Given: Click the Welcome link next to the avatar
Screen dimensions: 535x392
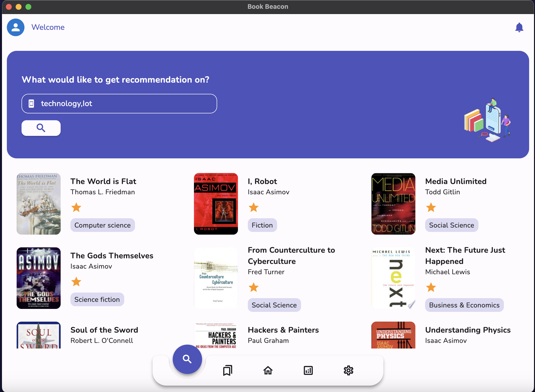Looking at the screenshot, I should tap(48, 27).
